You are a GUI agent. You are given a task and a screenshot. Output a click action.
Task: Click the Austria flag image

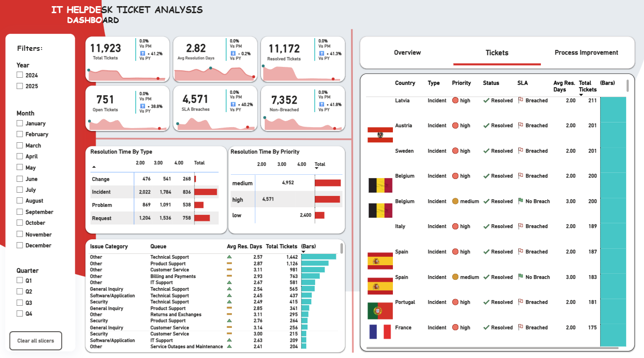[380, 135]
